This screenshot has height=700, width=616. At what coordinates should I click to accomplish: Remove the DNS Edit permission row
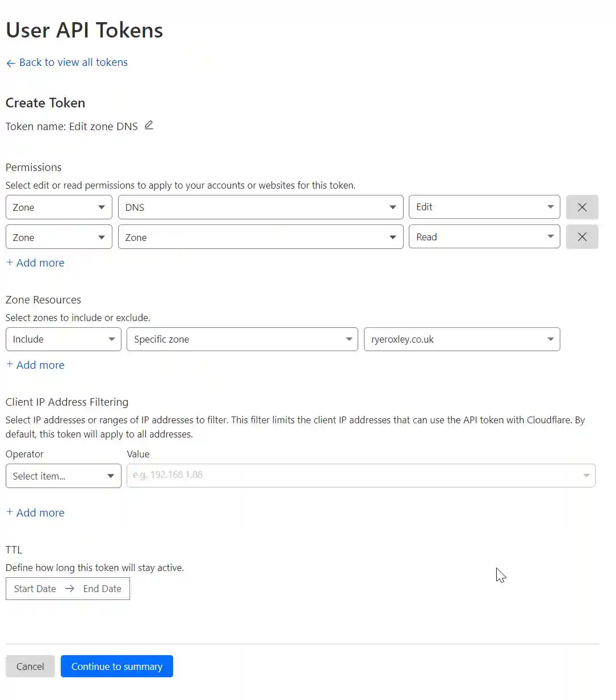[x=582, y=207]
